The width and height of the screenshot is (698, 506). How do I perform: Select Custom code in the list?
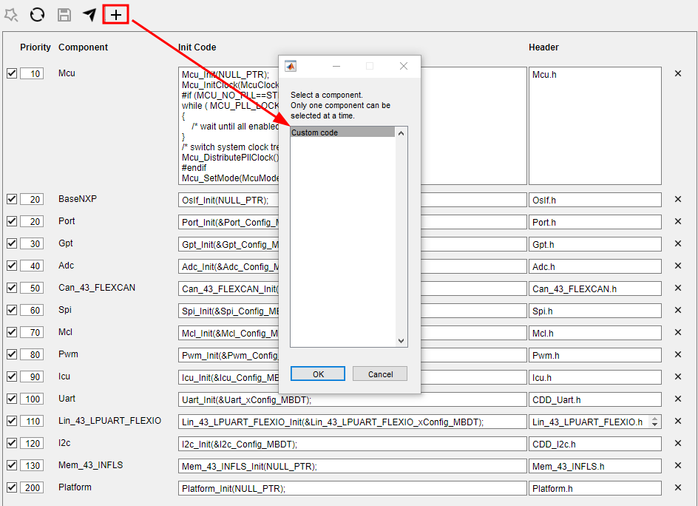pyautogui.click(x=342, y=133)
